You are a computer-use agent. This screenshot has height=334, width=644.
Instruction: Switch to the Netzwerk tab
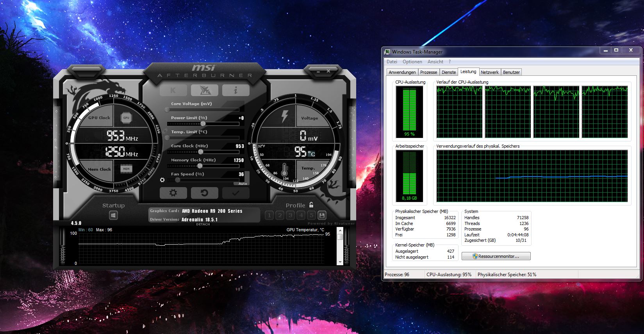click(x=489, y=72)
